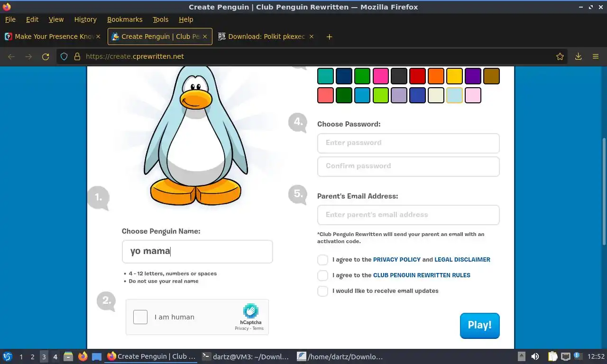607x364 pixels.
Task: Open the Help menu
Action: click(186, 19)
